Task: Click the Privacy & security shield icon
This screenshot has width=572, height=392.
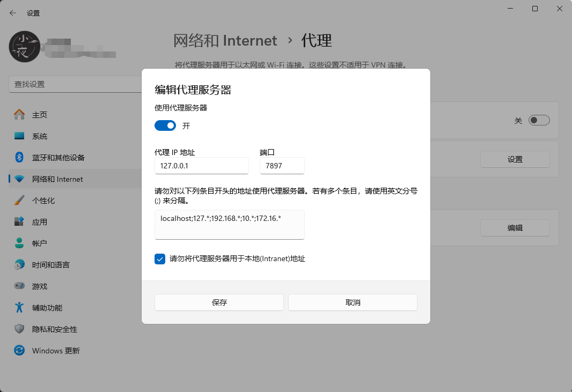Action: click(x=19, y=329)
